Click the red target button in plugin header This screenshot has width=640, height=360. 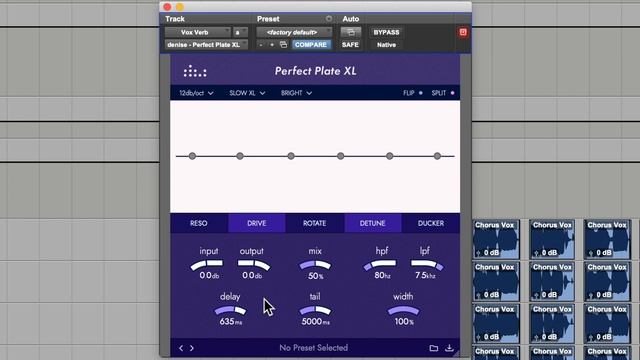[463, 32]
